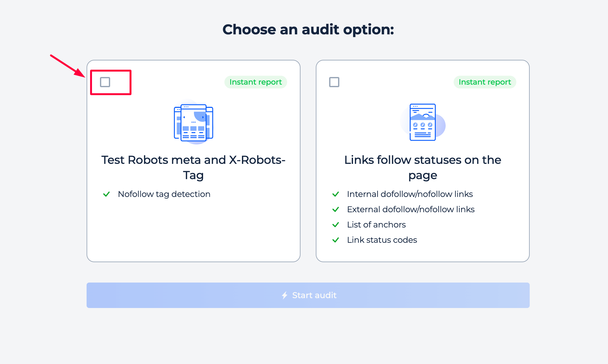Click the Choose an audit option heading

308,30
